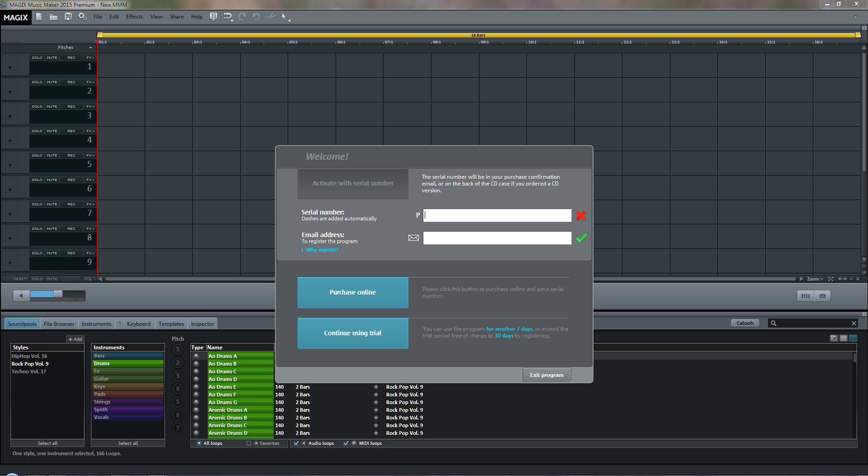Click Purchase online button
The width and height of the screenshot is (868, 476).
pos(353,292)
